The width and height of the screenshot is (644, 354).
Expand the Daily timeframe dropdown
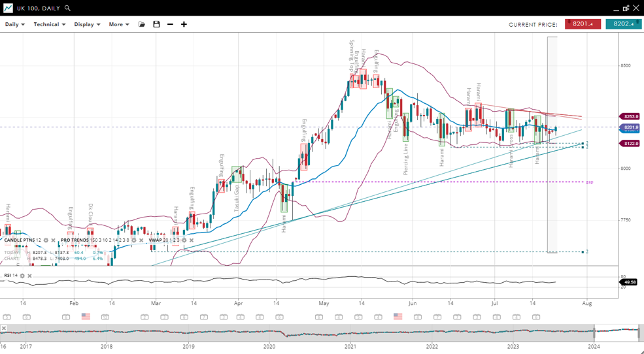tap(14, 24)
